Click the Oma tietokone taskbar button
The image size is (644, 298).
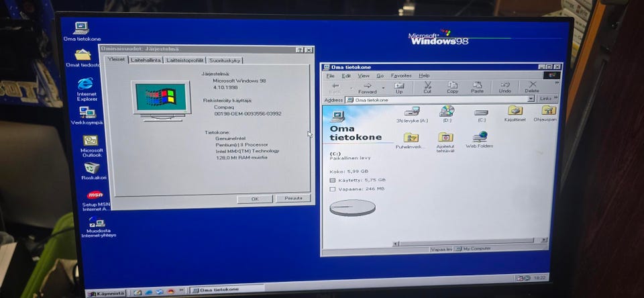click(x=226, y=290)
